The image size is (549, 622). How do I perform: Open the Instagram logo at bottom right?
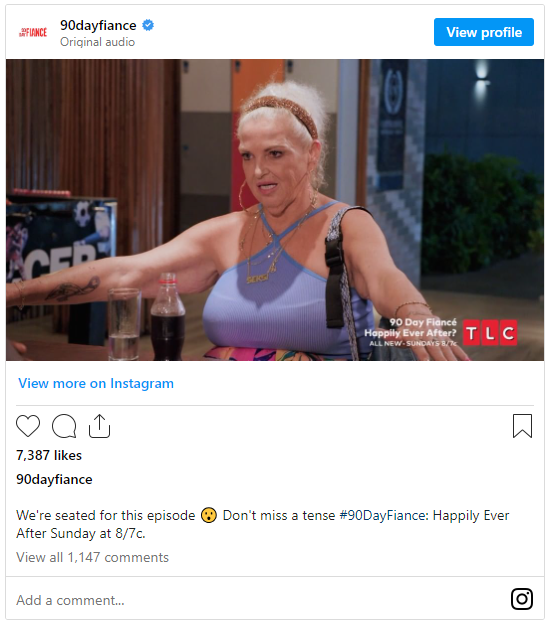(x=522, y=599)
